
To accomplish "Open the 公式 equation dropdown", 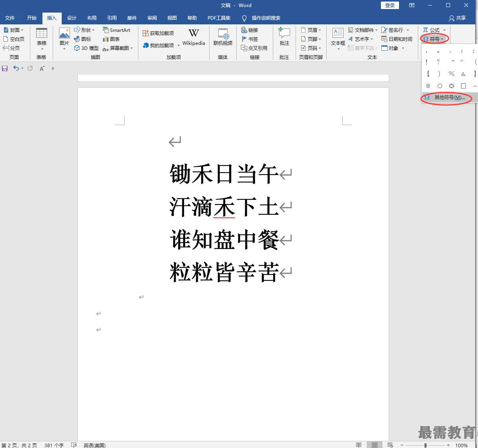I will (x=434, y=30).
